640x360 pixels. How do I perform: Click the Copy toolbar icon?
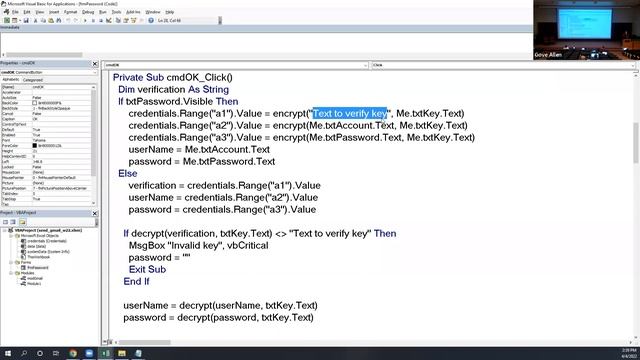(x=43, y=20)
